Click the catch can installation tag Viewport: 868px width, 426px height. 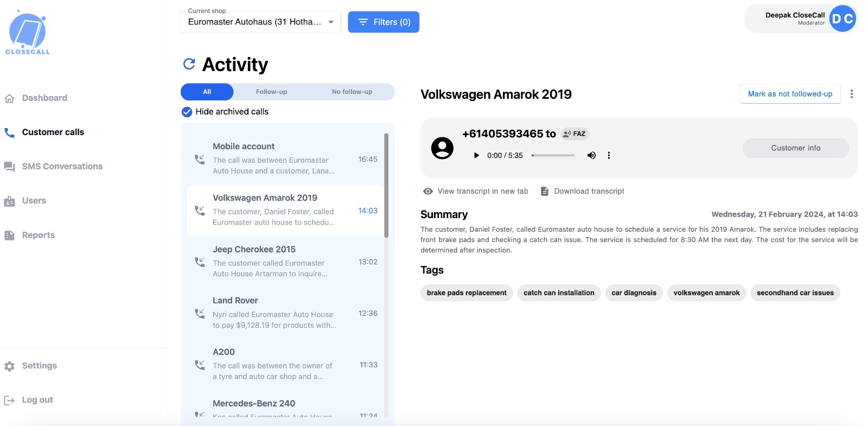(x=559, y=293)
